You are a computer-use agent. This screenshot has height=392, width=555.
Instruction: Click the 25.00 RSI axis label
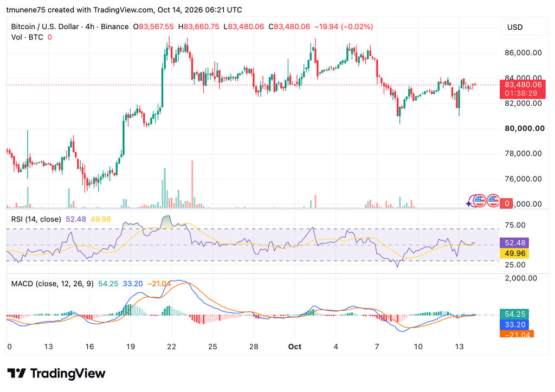pos(515,265)
